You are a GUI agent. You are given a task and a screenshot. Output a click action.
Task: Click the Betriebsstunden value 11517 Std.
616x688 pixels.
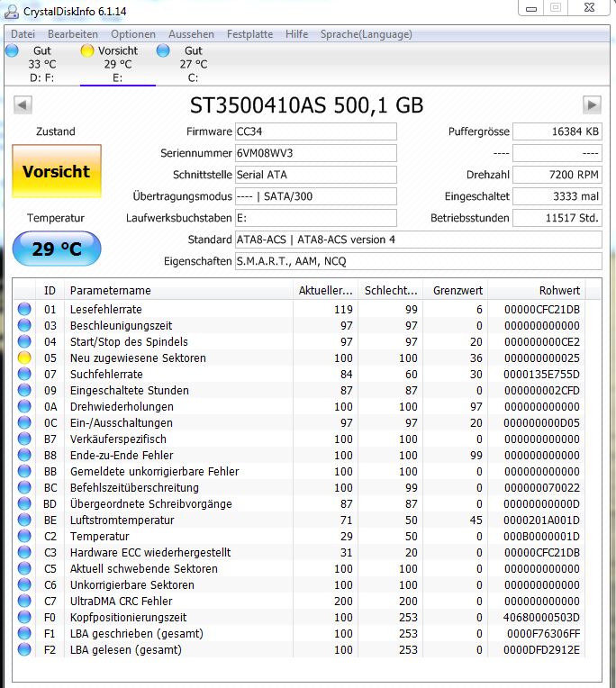pos(557,218)
